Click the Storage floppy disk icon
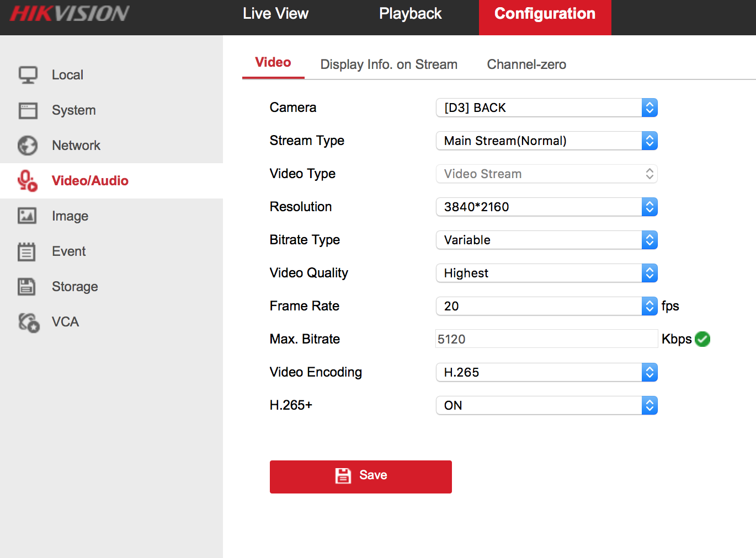This screenshot has width=756, height=558. click(x=26, y=287)
